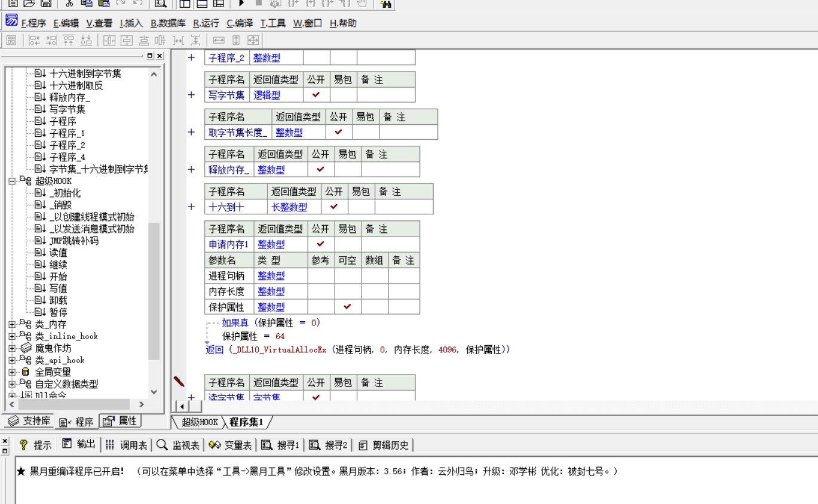Collapse the 超级HOOK tree node
This screenshot has width=818, height=504.
click(x=12, y=181)
